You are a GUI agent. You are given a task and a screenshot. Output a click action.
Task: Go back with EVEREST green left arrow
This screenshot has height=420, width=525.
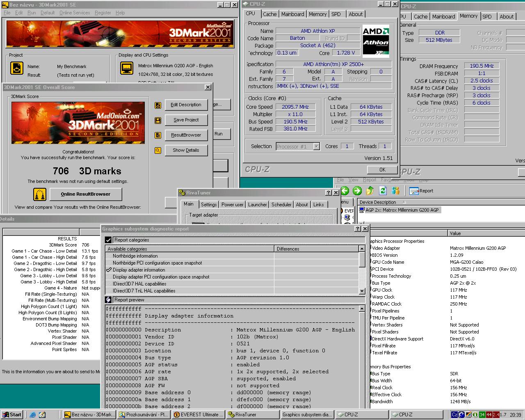pyautogui.click(x=345, y=191)
